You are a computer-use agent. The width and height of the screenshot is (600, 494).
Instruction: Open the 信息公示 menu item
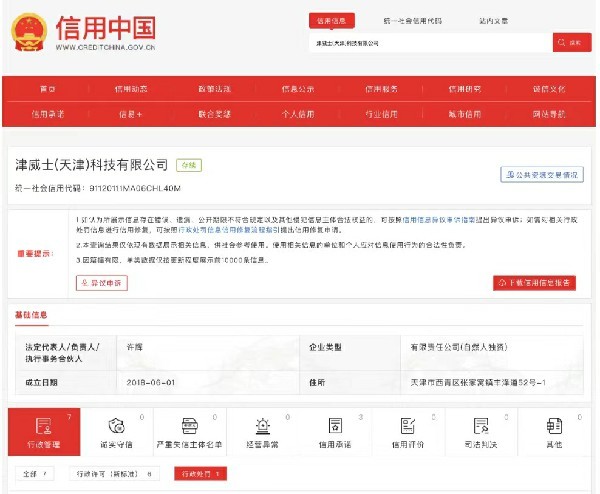click(298, 89)
